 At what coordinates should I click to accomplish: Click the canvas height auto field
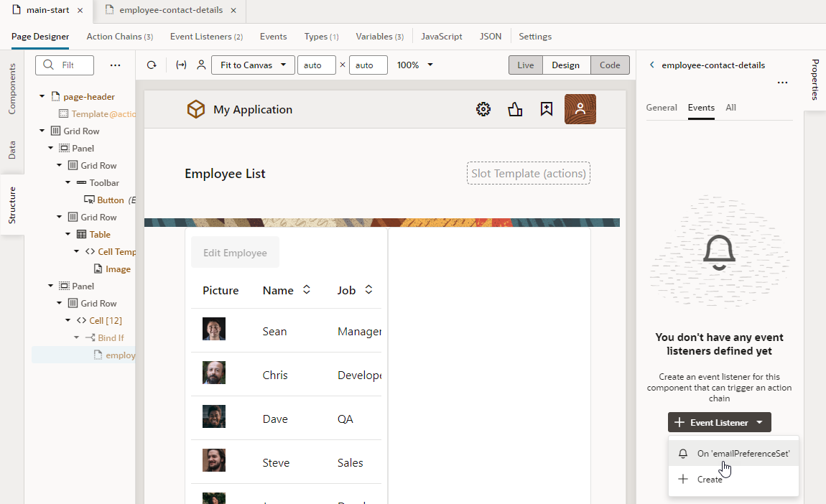tap(368, 65)
